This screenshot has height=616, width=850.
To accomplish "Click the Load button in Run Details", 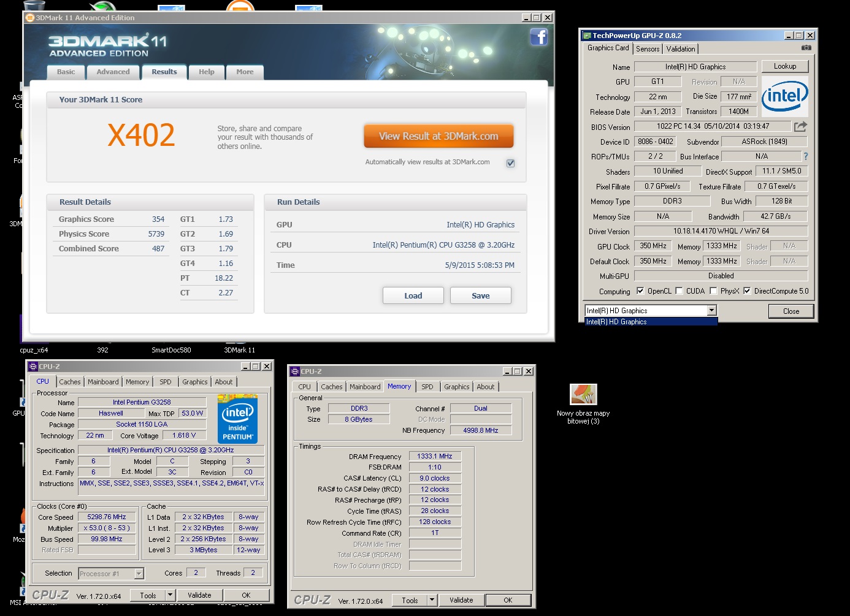I will (x=413, y=295).
